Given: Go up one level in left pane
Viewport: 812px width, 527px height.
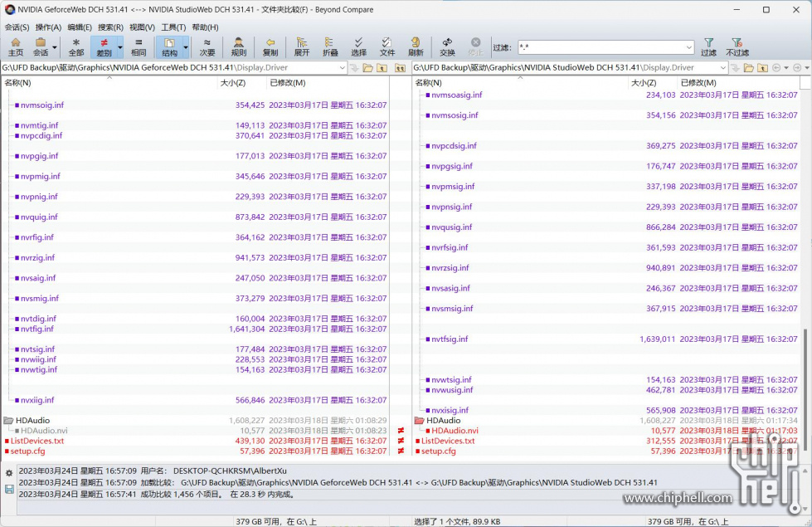Looking at the screenshot, I should coord(382,68).
